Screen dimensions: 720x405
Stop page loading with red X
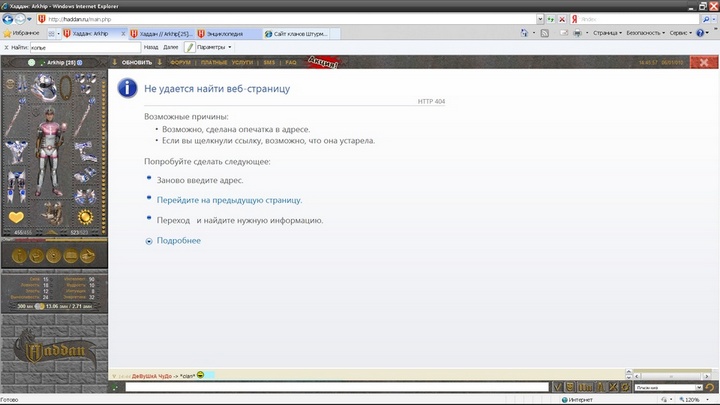[x=562, y=19]
